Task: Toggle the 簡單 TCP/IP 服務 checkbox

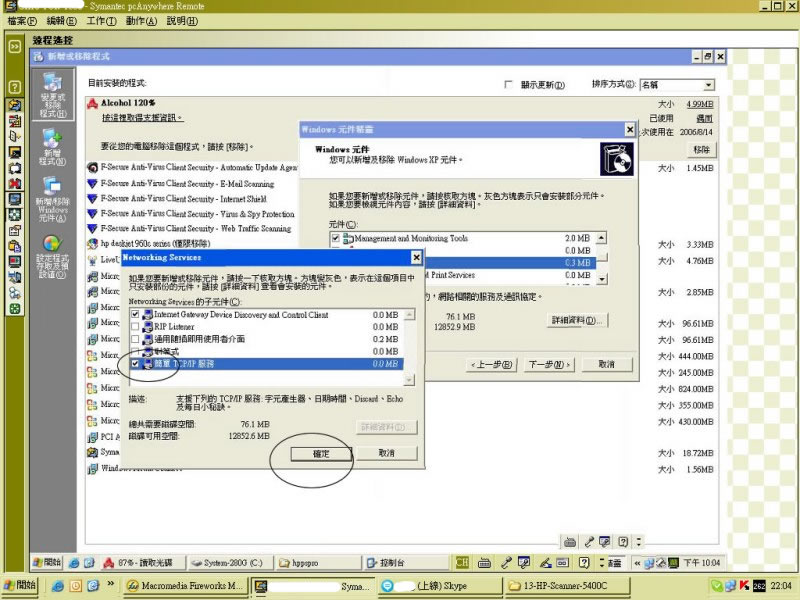Action: (x=135, y=364)
